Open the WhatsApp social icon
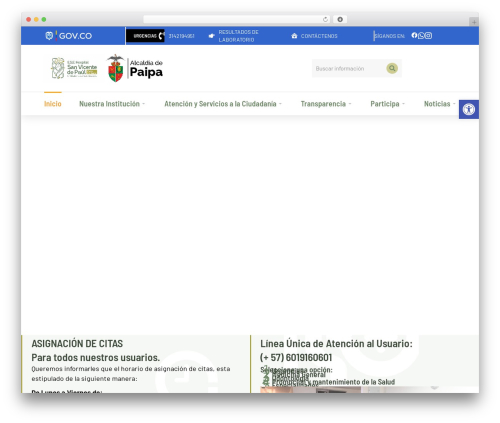The width and height of the screenshot is (500, 423). coord(421,36)
